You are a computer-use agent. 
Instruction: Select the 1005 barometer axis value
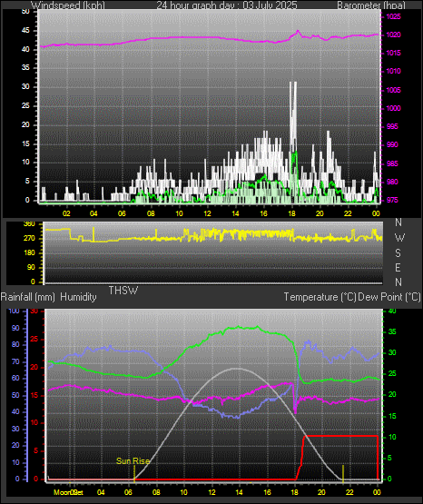[x=393, y=90]
